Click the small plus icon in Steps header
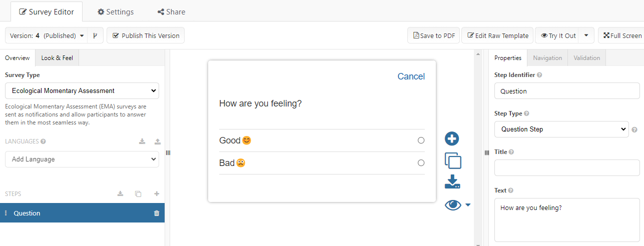The height and width of the screenshot is (246, 644). click(157, 194)
